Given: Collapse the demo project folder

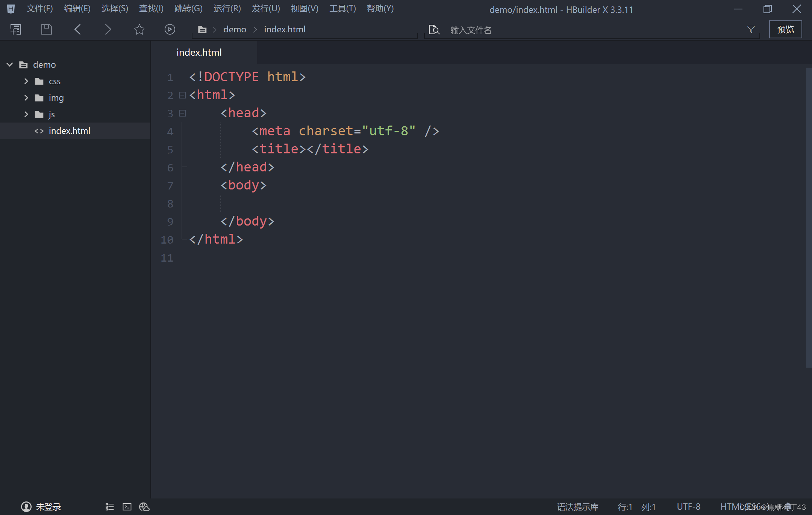Looking at the screenshot, I should coord(9,64).
